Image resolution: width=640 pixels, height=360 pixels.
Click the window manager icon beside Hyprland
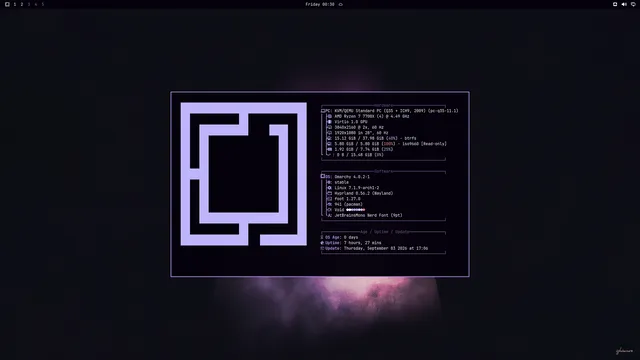coord(329,193)
